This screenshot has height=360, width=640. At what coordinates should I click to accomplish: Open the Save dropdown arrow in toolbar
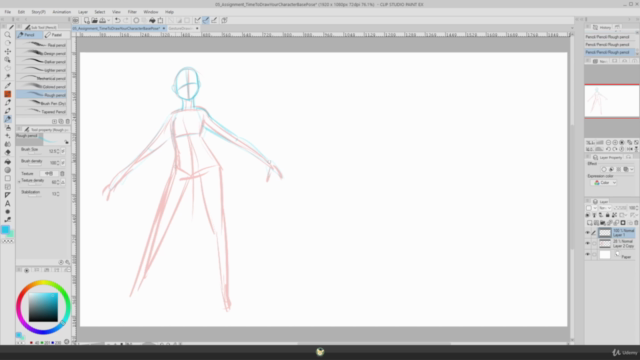pyautogui.click(x=109, y=20)
